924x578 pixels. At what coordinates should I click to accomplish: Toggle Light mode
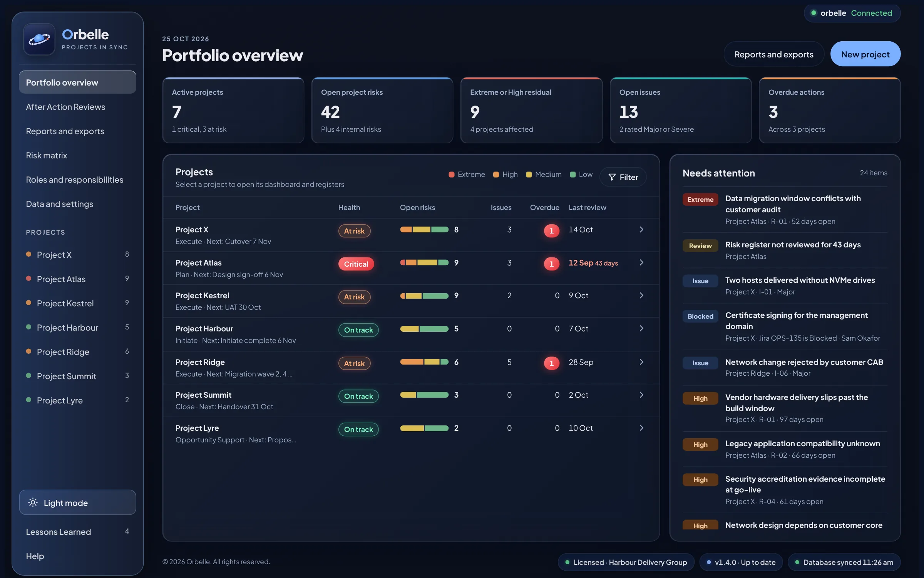tap(77, 502)
